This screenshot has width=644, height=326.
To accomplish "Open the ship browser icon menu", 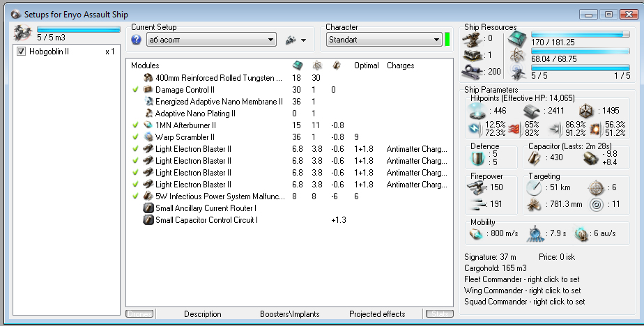I will click(291, 40).
